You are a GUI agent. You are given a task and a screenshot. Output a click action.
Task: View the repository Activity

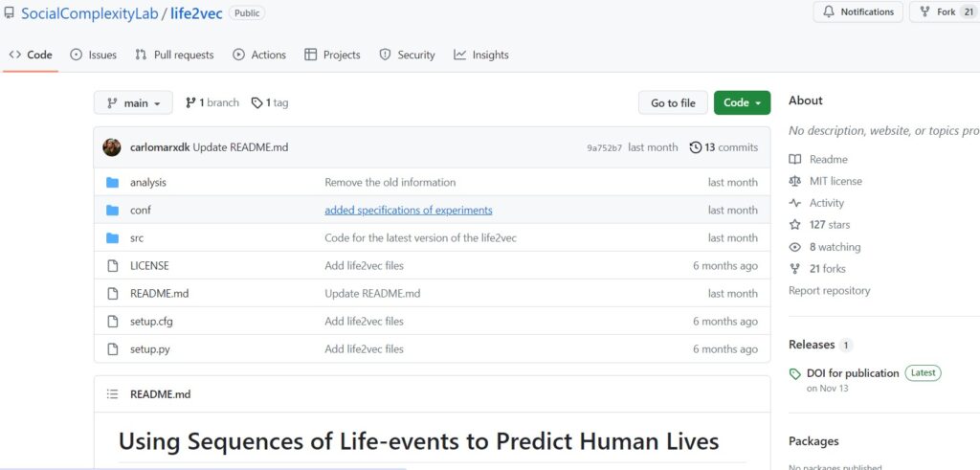tap(826, 203)
